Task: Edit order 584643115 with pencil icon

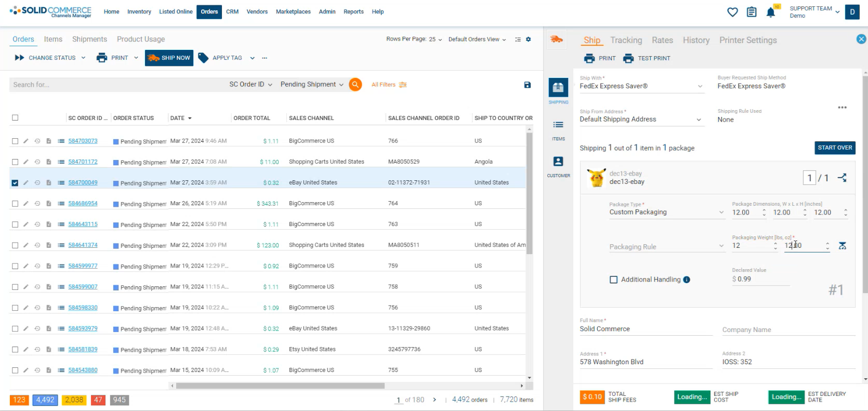Action: point(26,224)
